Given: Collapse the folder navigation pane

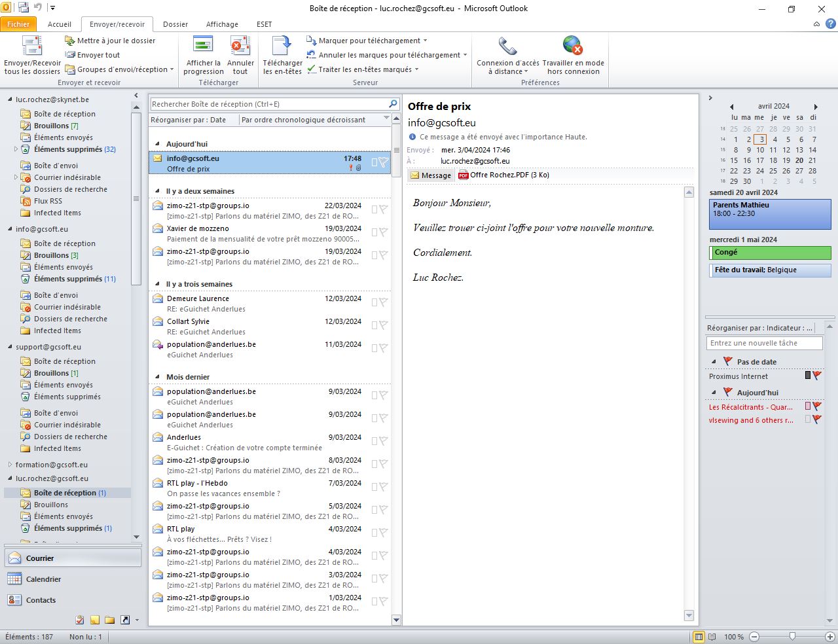Looking at the screenshot, I should click(136, 96).
